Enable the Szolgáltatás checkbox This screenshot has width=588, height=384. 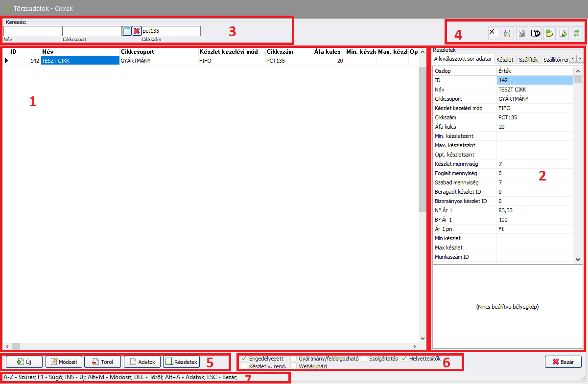tap(364, 359)
